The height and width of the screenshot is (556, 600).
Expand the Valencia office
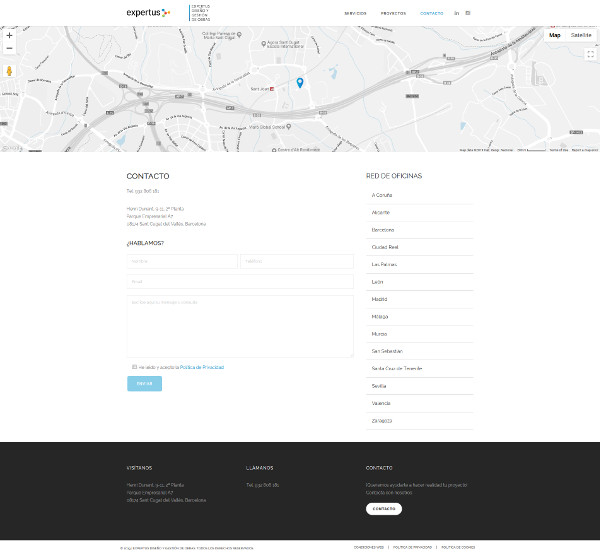(x=419, y=403)
